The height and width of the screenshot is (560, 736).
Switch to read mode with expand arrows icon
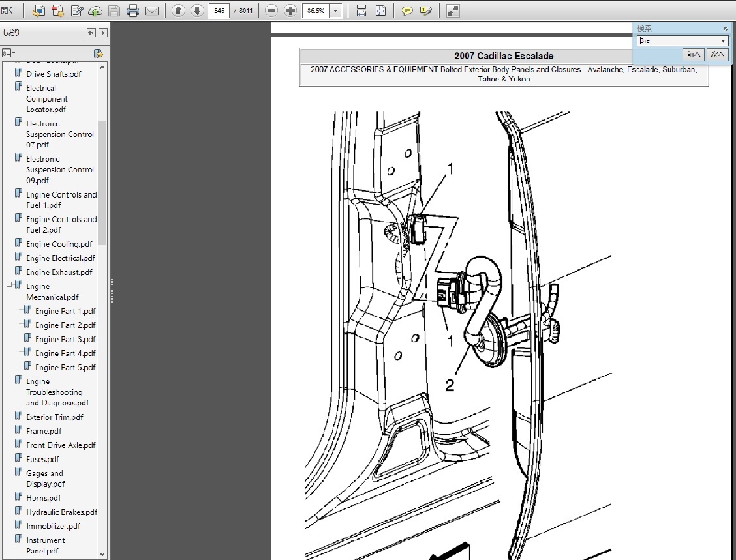452,11
